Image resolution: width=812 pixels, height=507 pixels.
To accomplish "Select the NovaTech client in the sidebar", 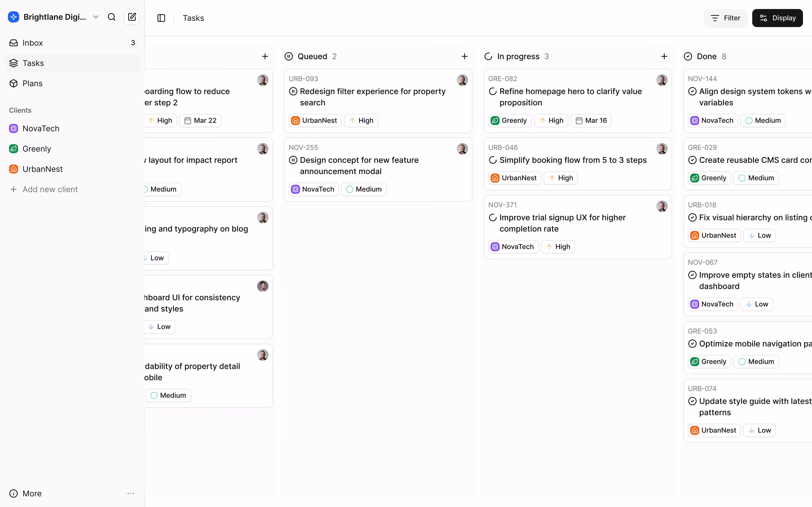I will click(x=41, y=128).
